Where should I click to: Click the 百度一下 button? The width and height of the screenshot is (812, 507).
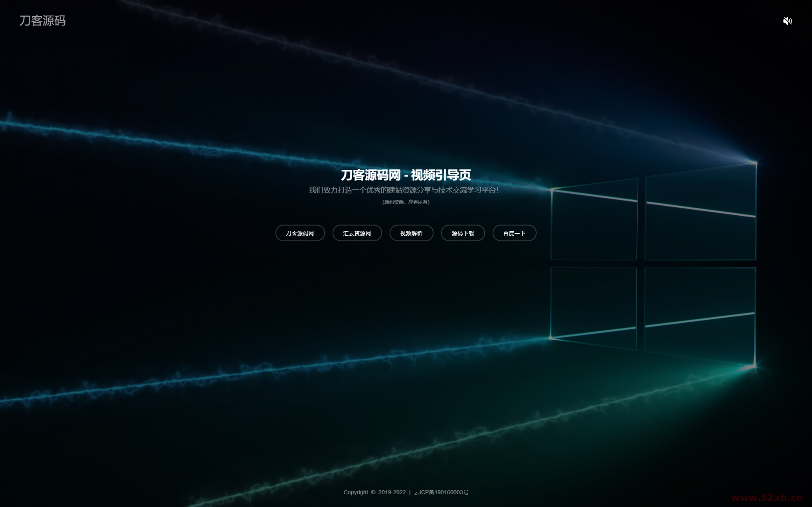tap(514, 233)
